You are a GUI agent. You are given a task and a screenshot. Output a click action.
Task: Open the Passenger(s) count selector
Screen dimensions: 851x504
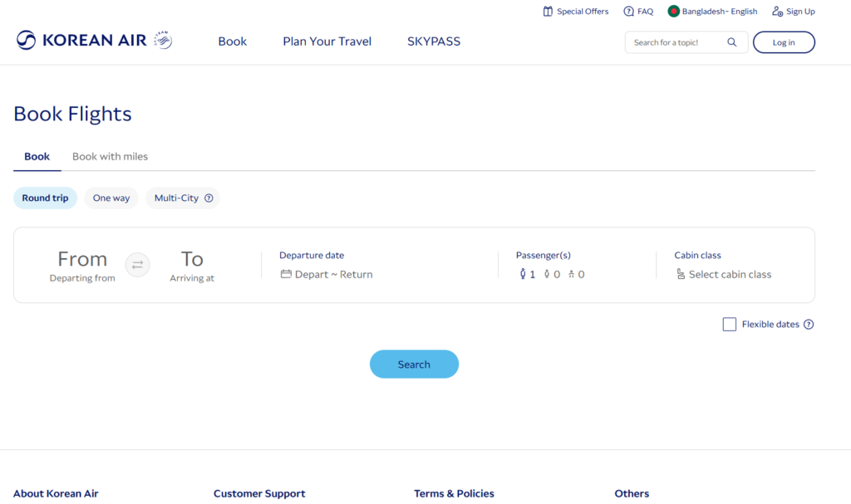coord(552,274)
